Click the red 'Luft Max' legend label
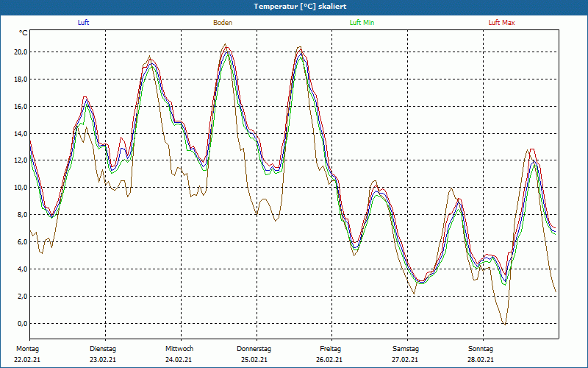 pyautogui.click(x=501, y=23)
